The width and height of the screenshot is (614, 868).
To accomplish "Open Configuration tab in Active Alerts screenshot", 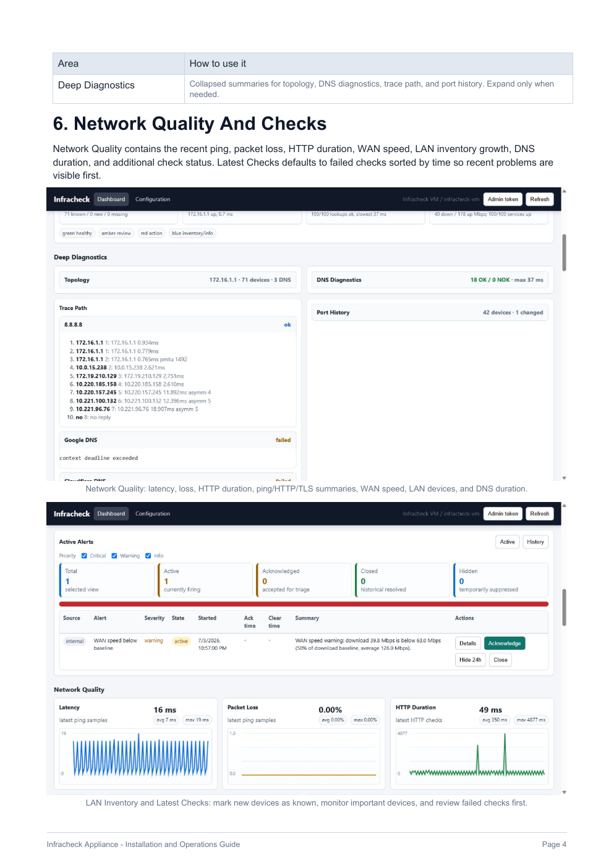I will pos(153,514).
